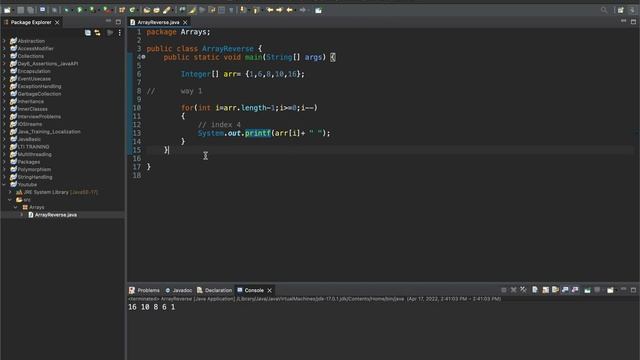Screen dimensions: 640x360
Task: Click the New file toolbar icon
Action: click(7, 10)
